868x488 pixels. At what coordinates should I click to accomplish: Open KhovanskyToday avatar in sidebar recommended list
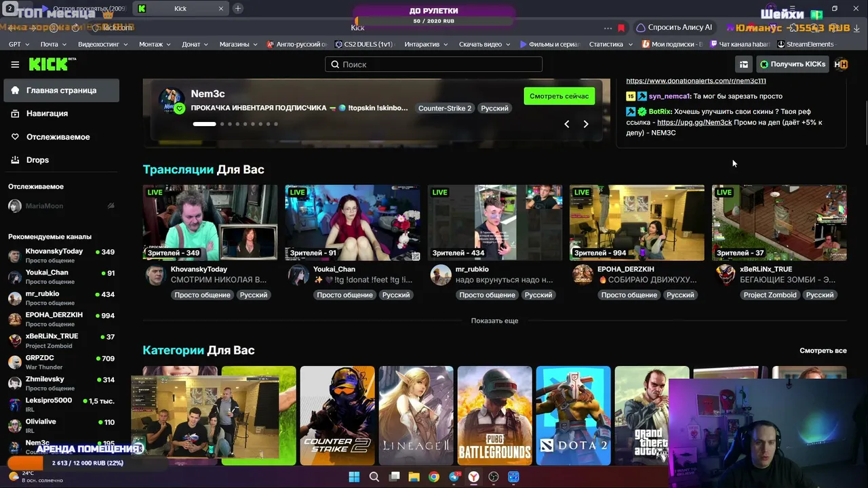coord(14,256)
